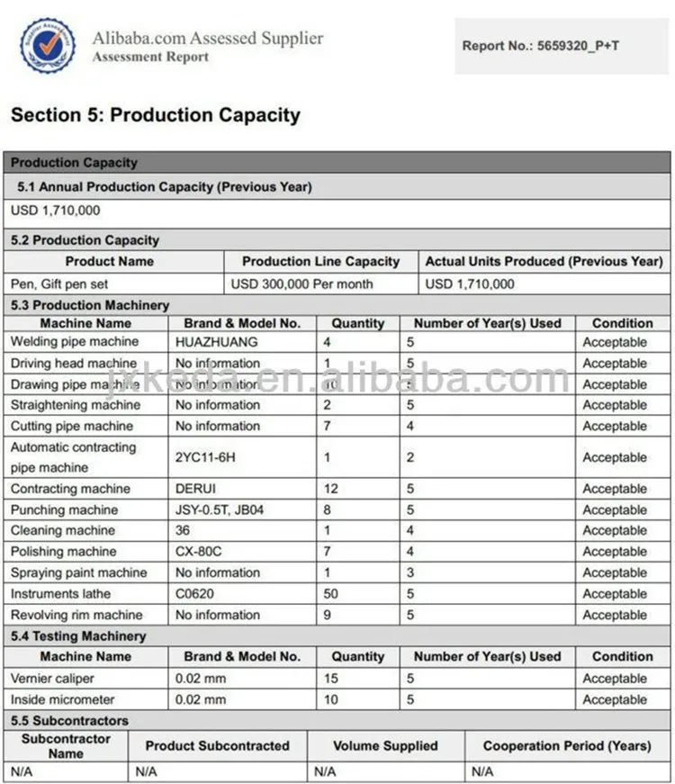
Task: Select the Welding pipe machine row name
Action: click(75, 342)
